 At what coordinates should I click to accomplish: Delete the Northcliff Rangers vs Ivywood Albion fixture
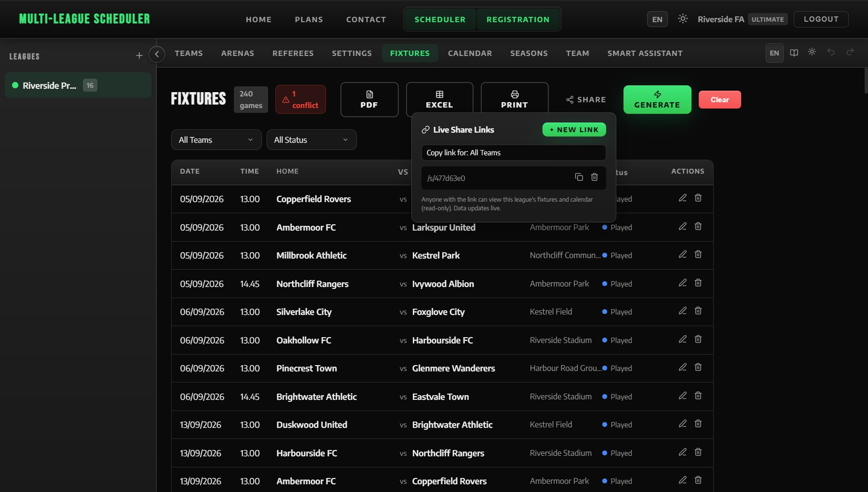coord(698,283)
